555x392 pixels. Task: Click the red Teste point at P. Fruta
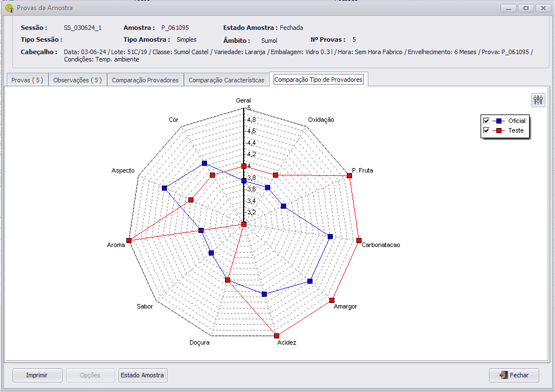(350, 176)
